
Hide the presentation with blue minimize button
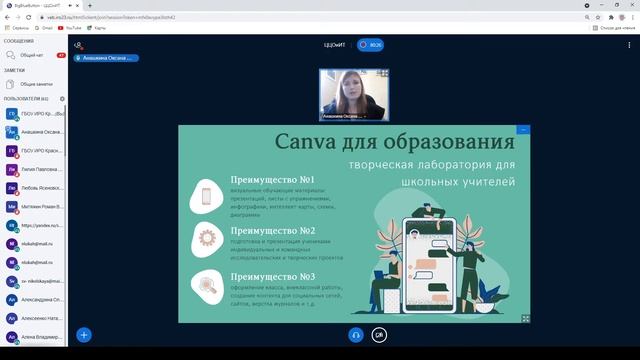coord(523,130)
